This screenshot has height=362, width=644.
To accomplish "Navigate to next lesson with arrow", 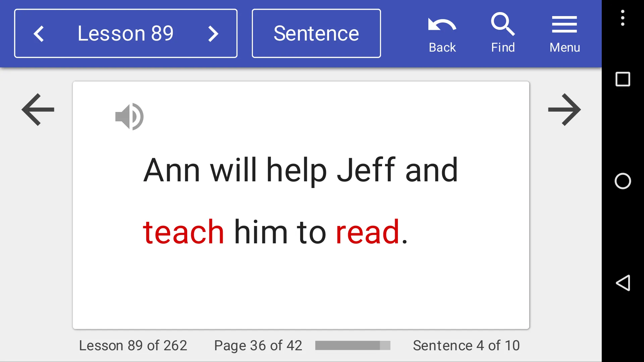I will coord(212,34).
